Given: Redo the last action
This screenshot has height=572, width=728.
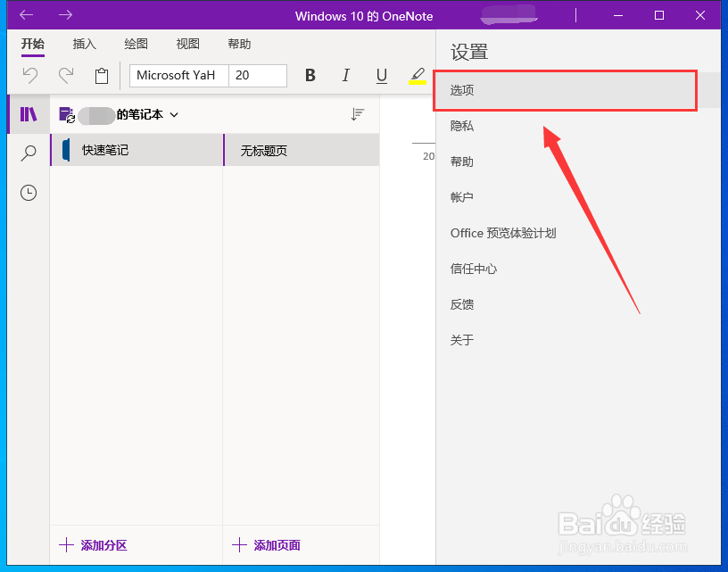Looking at the screenshot, I should (x=66, y=75).
